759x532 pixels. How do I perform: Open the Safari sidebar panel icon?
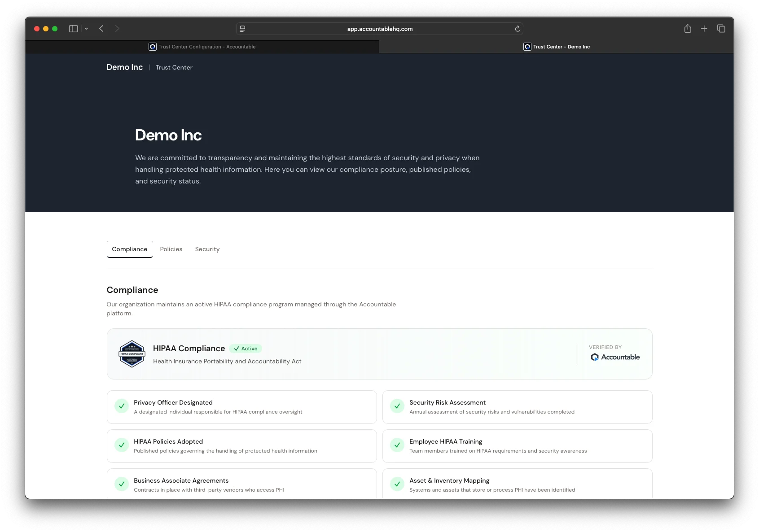tap(73, 28)
